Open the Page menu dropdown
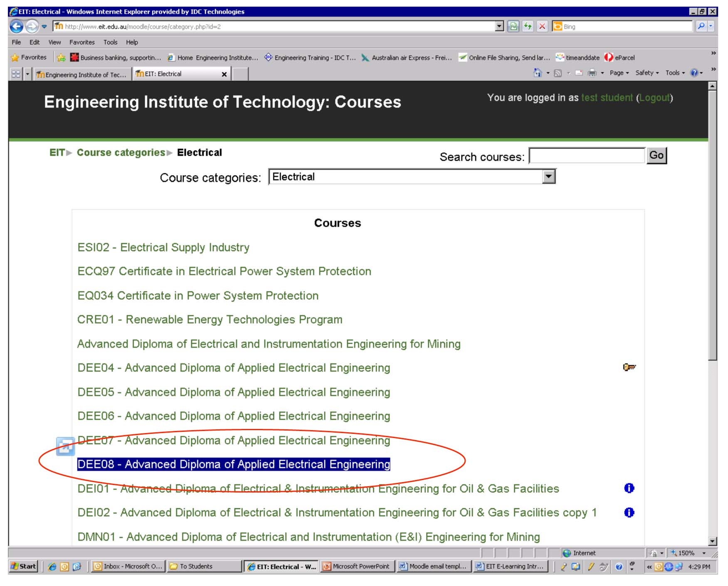728x586 pixels. (619, 73)
